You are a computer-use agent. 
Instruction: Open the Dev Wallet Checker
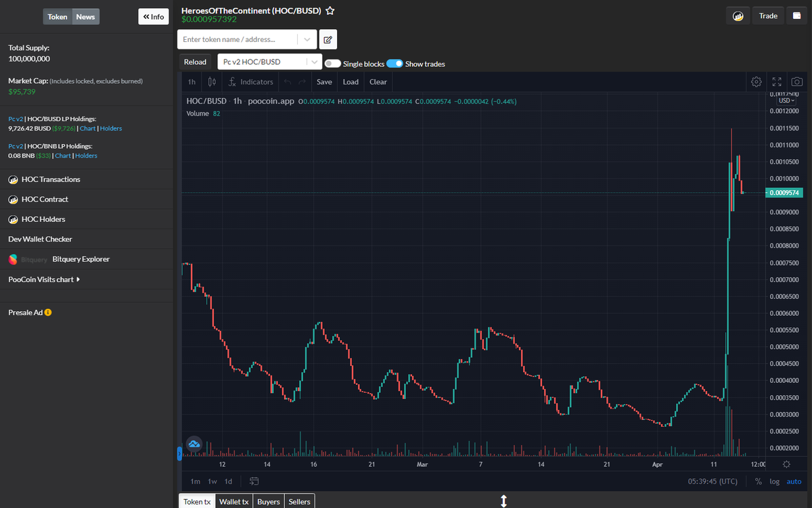pyautogui.click(x=40, y=239)
